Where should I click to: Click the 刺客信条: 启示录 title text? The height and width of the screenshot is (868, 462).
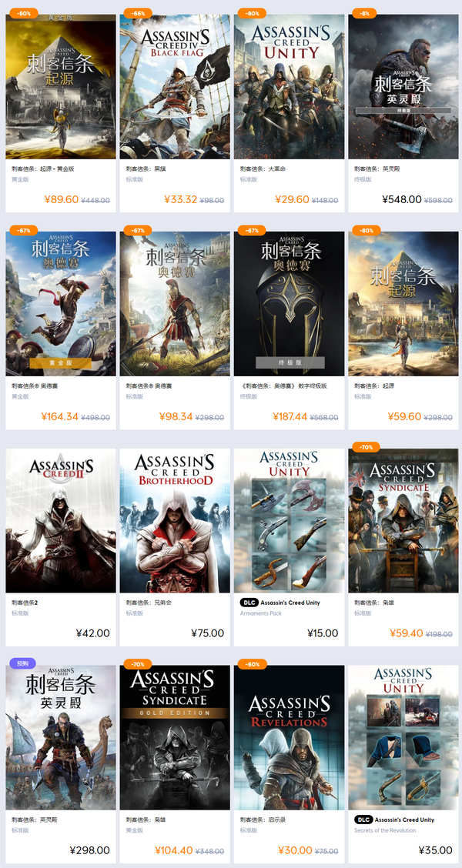click(x=263, y=820)
